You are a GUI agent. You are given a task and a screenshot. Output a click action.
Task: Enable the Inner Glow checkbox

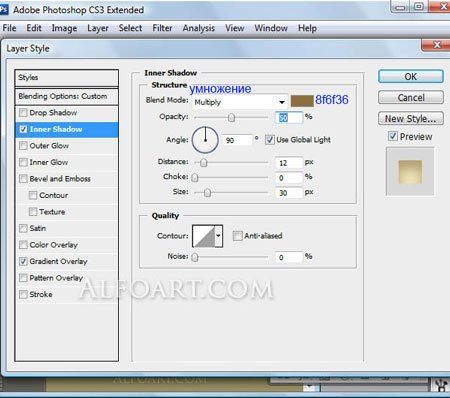click(23, 162)
